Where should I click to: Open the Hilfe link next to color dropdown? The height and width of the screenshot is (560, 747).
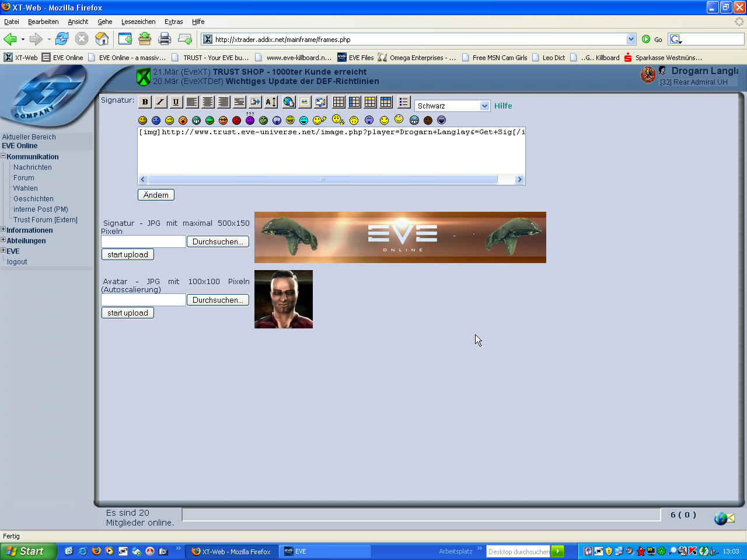click(503, 106)
